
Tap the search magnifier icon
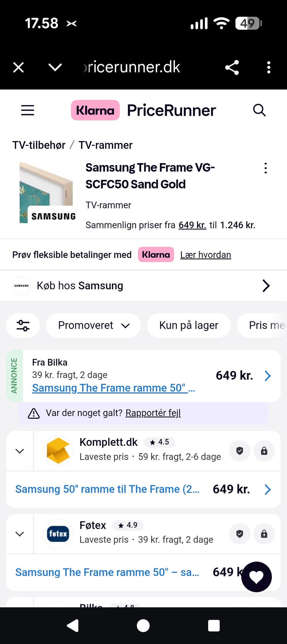point(259,110)
